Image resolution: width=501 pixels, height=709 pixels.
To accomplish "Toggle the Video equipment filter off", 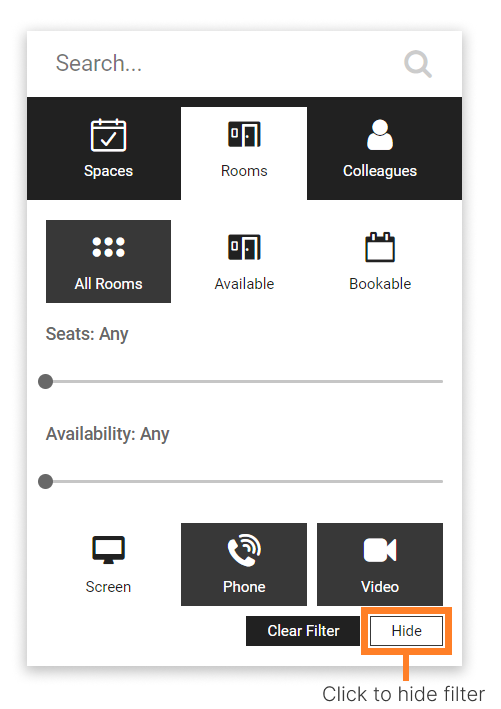I will point(380,564).
